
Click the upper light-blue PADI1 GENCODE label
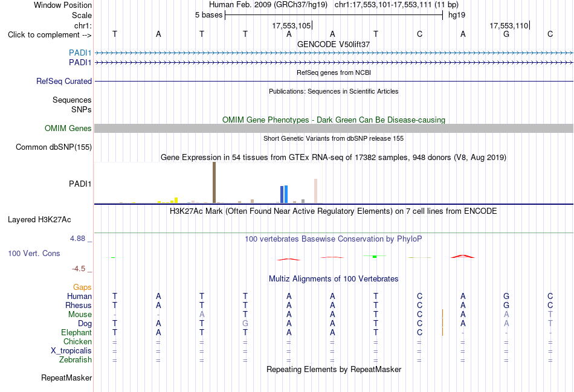pos(80,53)
